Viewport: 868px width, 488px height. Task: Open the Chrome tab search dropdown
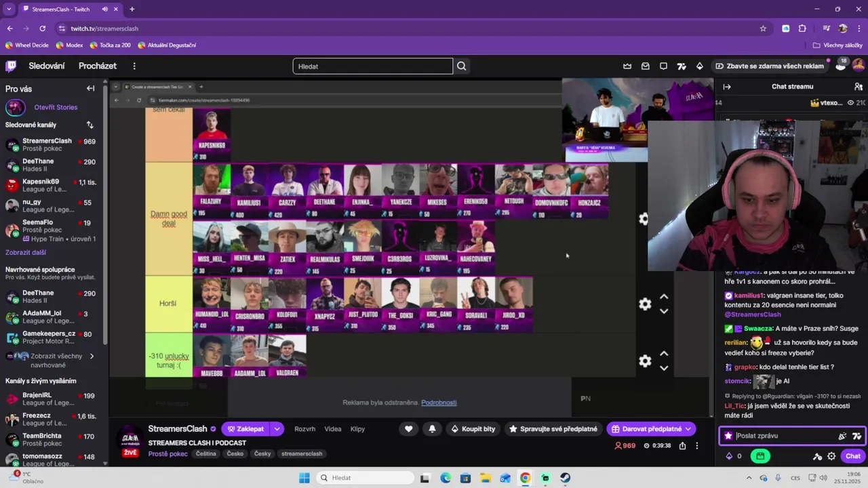[x=9, y=9]
